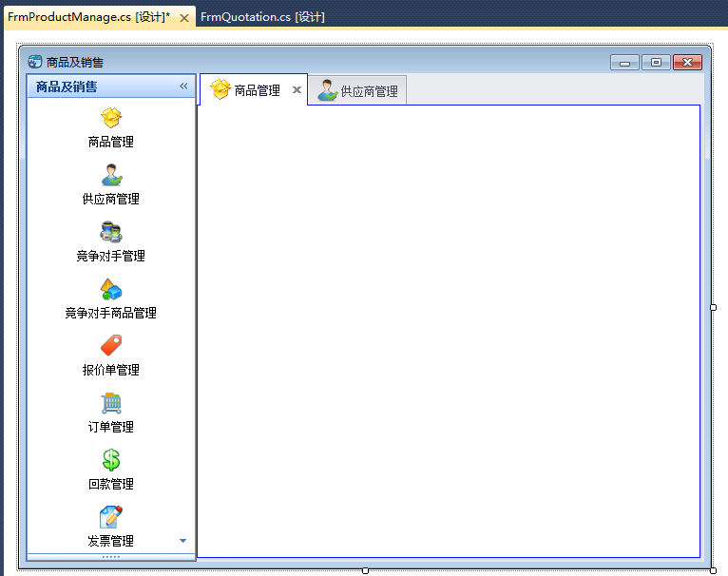Screen dimensions: 728x576
Task: Select the 竞争对手商品管理 label
Action: click(x=111, y=313)
